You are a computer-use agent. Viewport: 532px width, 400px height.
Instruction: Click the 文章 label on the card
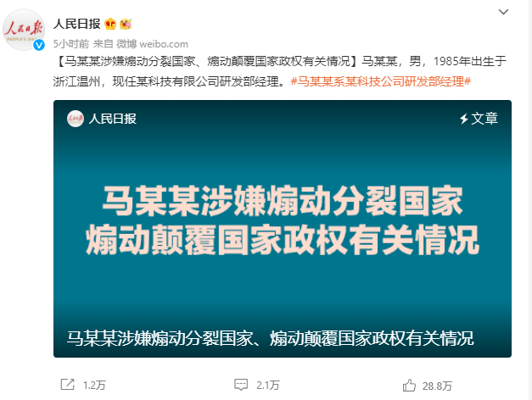(484, 119)
